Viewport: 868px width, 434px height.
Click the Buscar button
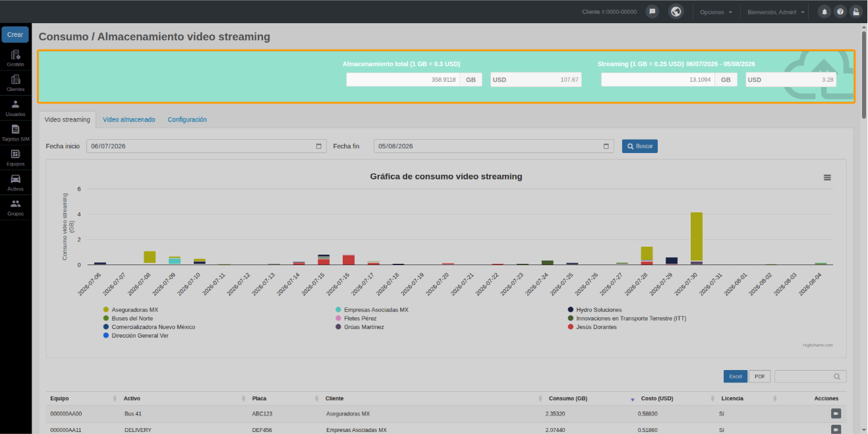pyautogui.click(x=639, y=146)
